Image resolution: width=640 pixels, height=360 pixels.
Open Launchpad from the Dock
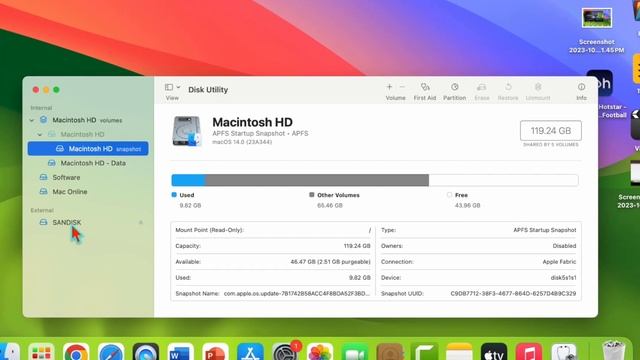41,353
